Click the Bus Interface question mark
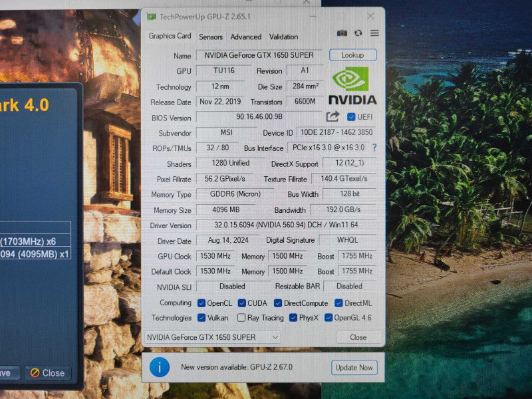532x399 pixels. click(x=374, y=148)
